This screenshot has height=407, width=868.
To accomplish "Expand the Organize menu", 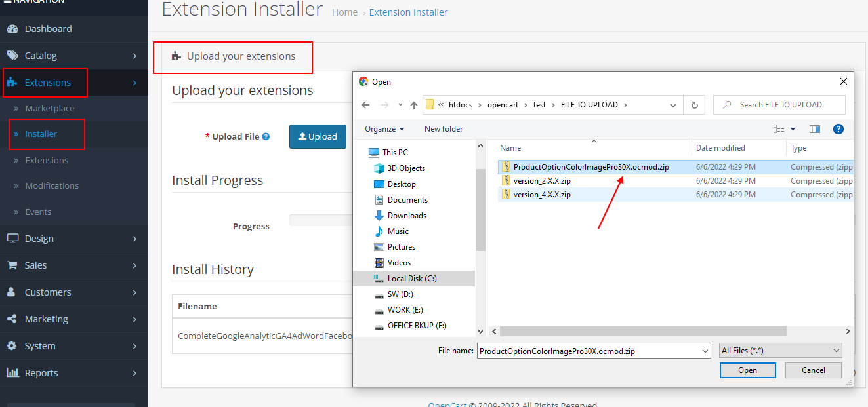I will coord(383,129).
